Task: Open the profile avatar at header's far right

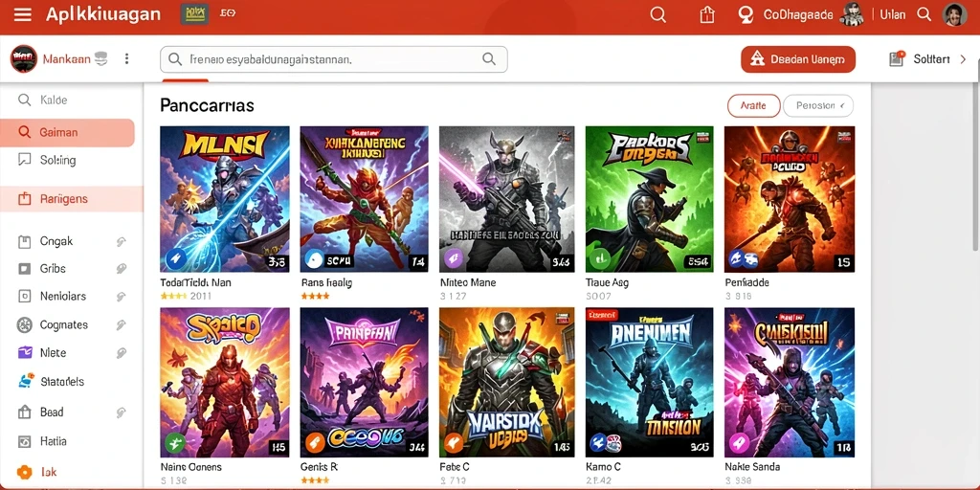Action: tap(954, 14)
